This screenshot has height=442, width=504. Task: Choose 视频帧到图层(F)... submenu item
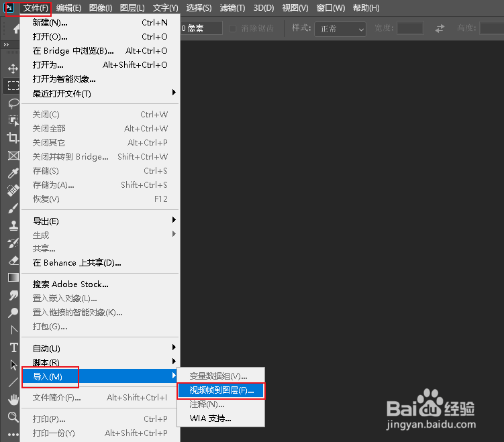click(x=221, y=390)
